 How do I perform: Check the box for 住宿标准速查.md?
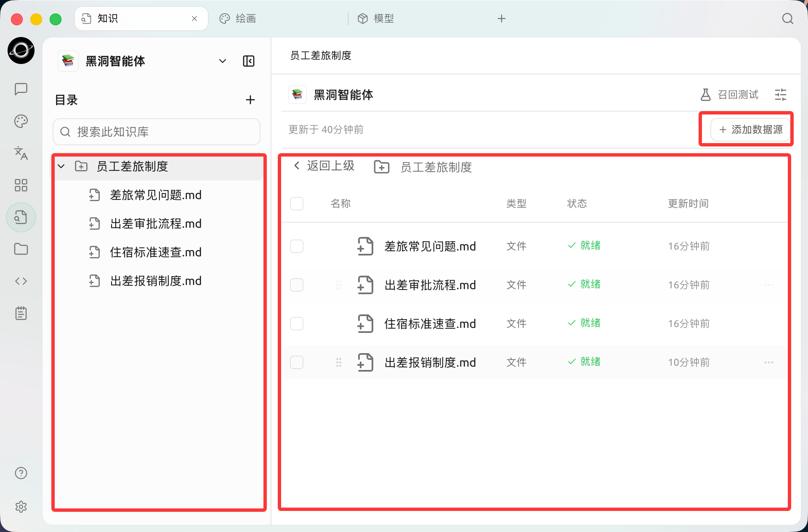click(297, 324)
